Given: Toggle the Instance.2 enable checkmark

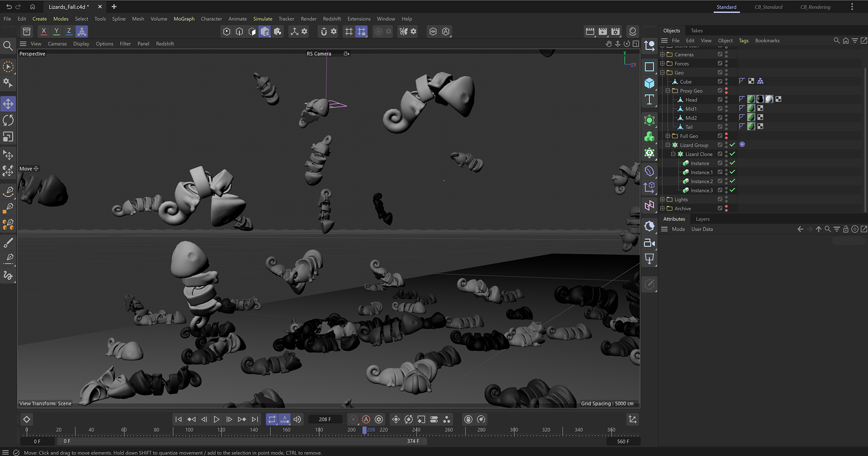Looking at the screenshot, I should point(732,181).
